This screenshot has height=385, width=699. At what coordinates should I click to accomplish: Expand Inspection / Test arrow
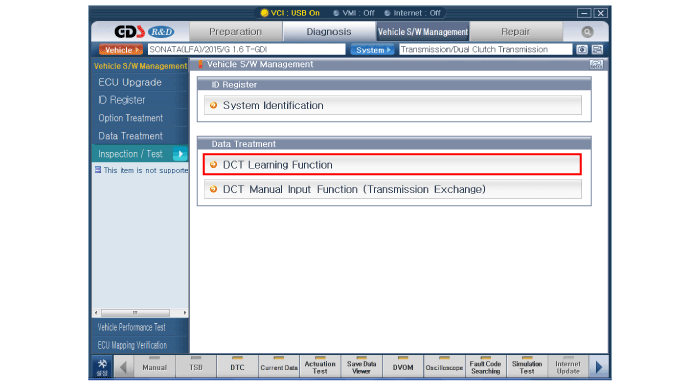pyautogui.click(x=180, y=154)
